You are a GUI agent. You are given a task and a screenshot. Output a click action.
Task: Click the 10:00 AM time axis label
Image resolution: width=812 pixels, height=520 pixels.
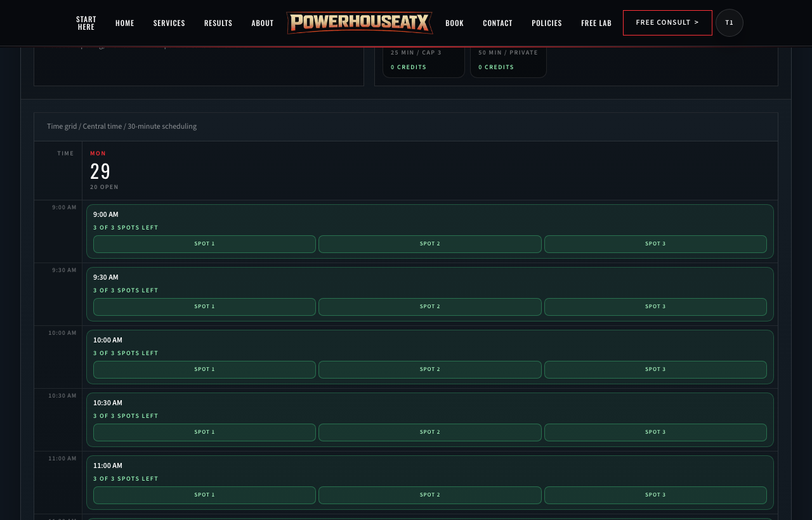(x=62, y=333)
